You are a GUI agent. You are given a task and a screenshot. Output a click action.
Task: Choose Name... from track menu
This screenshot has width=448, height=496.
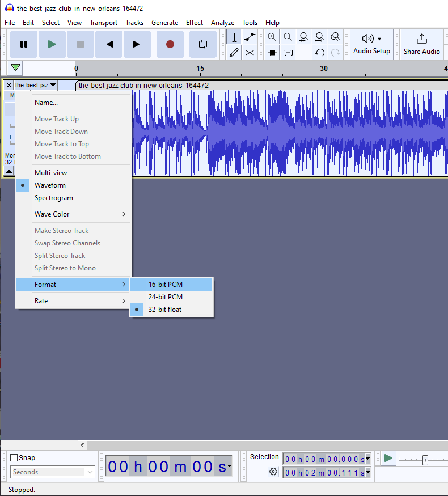tap(46, 103)
